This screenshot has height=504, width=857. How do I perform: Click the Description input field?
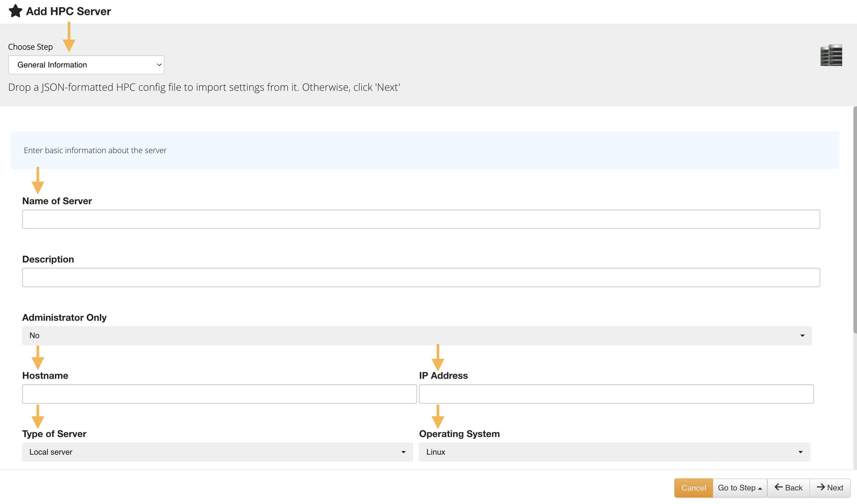tap(421, 277)
